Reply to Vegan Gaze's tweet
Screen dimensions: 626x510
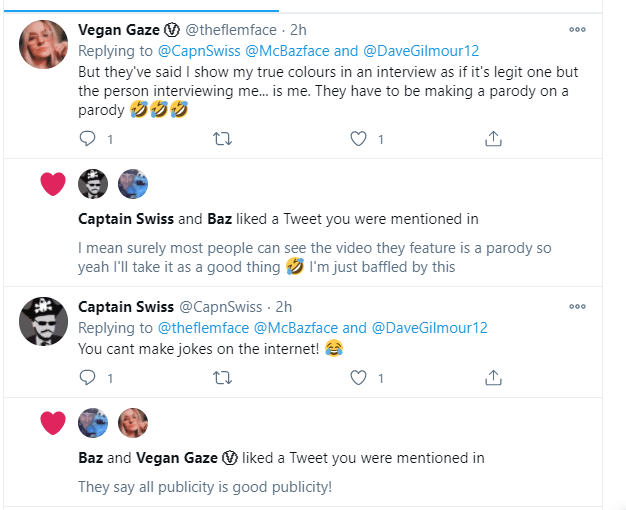pyautogui.click(x=87, y=139)
